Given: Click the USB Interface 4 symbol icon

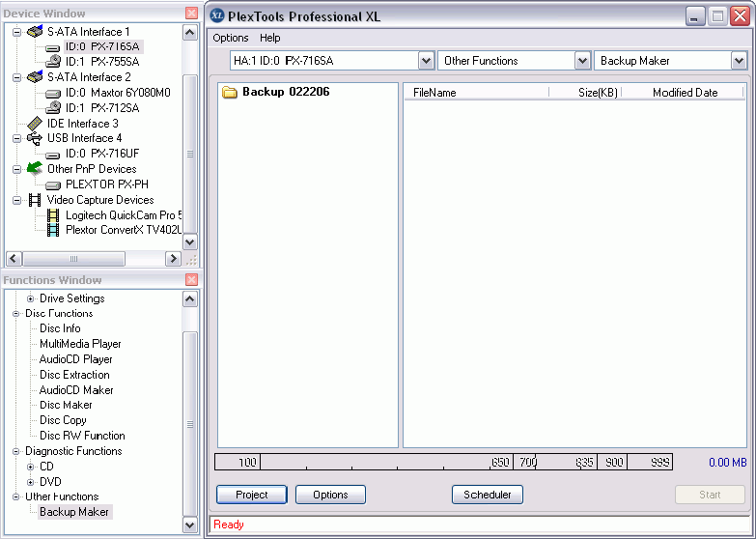Looking at the screenshot, I should click(35, 138).
